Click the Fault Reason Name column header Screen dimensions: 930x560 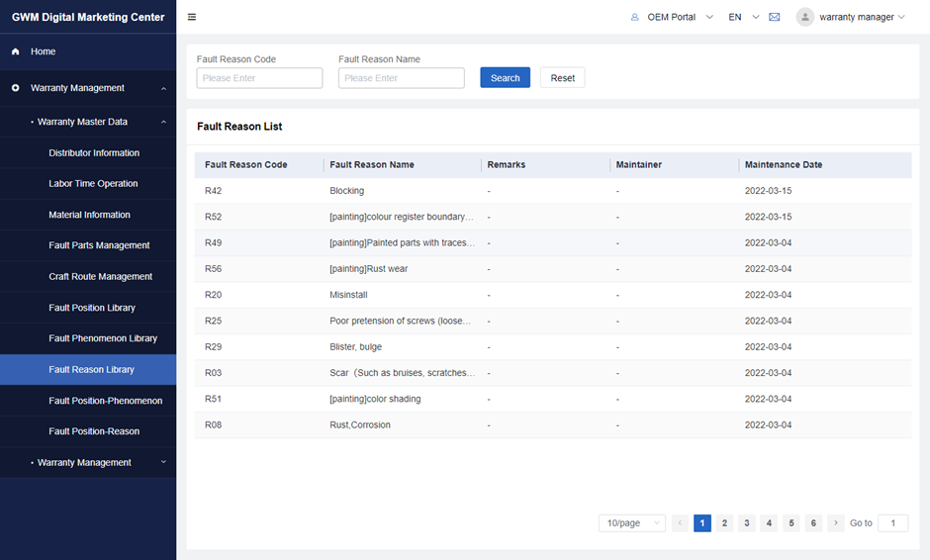pyautogui.click(x=372, y=165)
